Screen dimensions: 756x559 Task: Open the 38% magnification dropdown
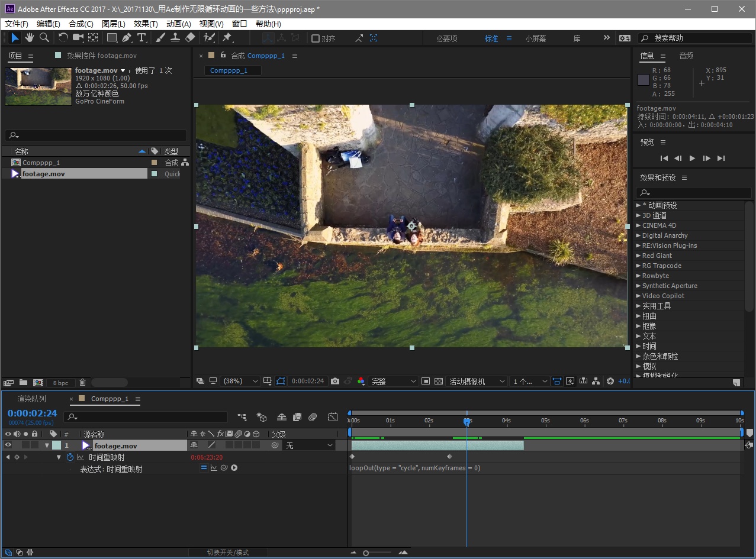click(240, 382)
